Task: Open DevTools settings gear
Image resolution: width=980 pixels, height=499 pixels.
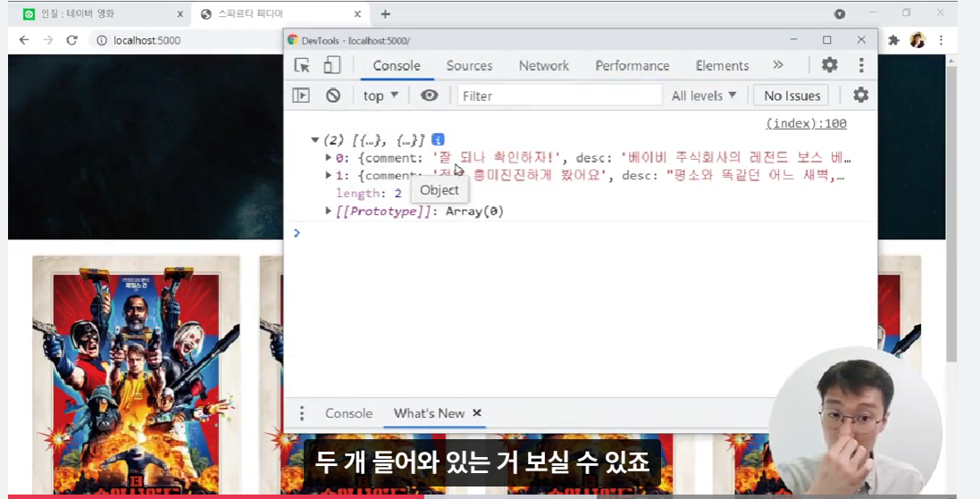Action: point(829,65)
